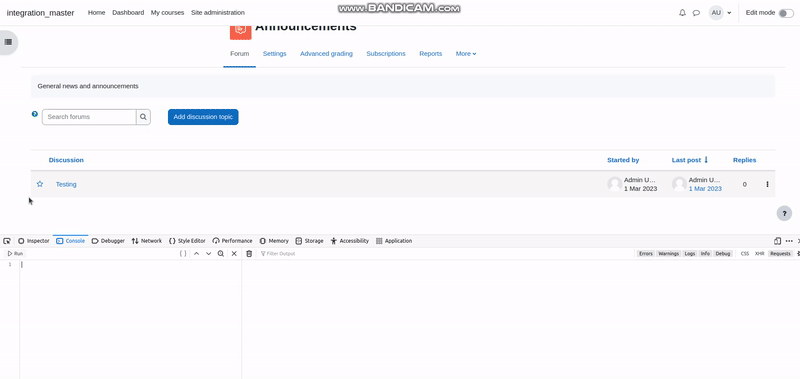
Task: Open the course index drawer icon
Action: 8,42
